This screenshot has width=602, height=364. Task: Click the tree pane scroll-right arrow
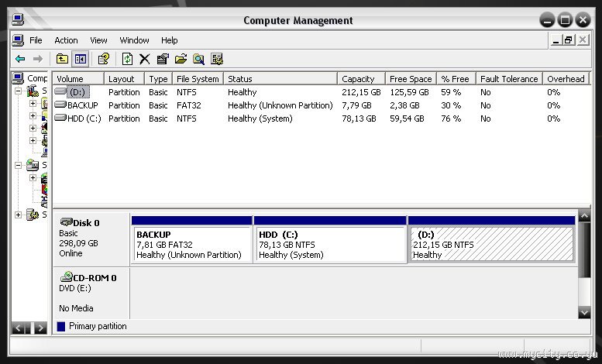pos(40,328)
